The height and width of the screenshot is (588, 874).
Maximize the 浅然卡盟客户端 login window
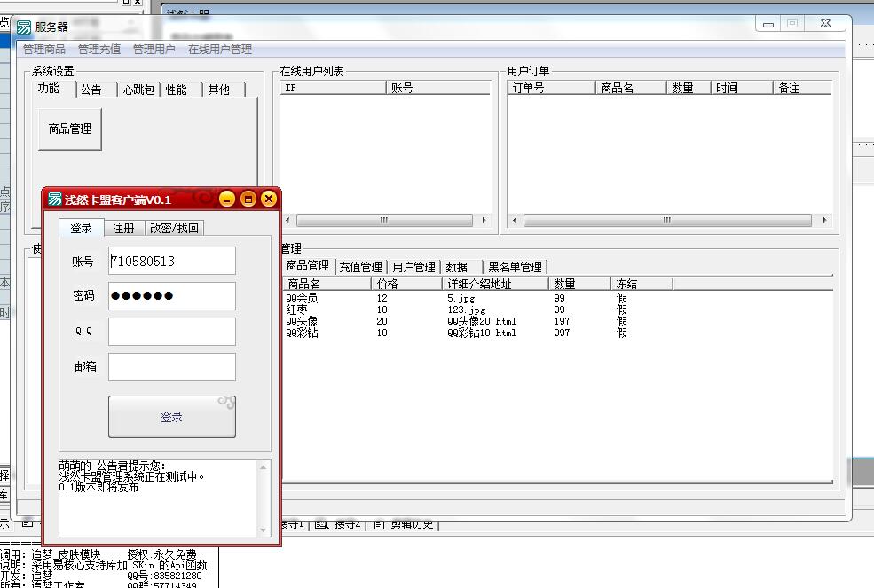[248, 199]
